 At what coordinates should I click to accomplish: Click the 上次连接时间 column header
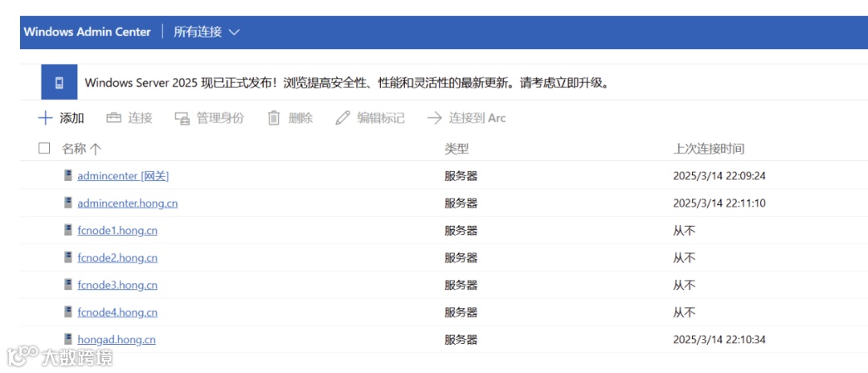pyautogui.click(x=709, y=148)
